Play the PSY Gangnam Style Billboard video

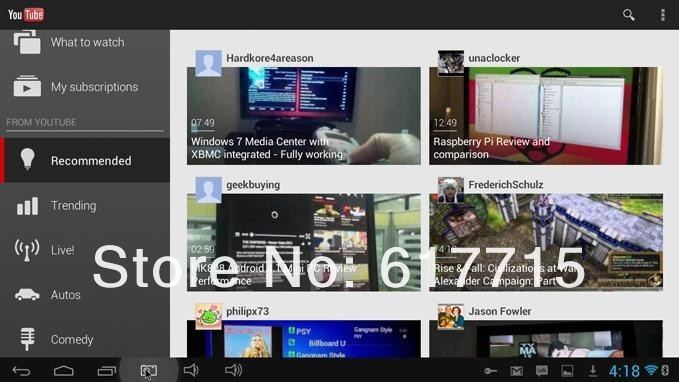pos(304,339)
